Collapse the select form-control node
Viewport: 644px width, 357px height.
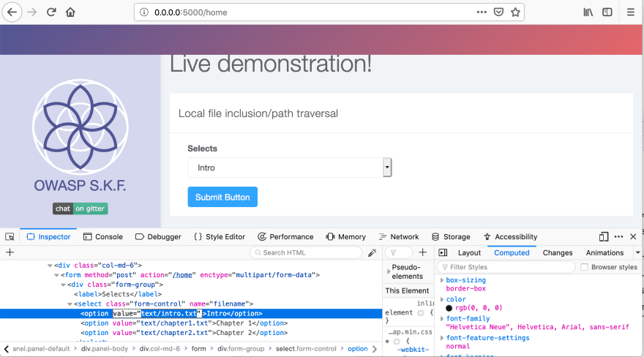tap(70, 304)
